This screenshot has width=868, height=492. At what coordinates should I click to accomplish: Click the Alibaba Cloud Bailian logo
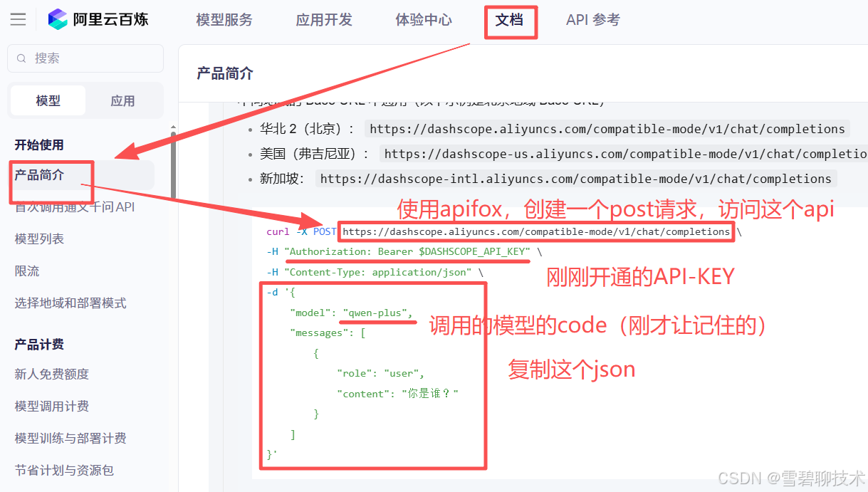[x=98, y=19]
